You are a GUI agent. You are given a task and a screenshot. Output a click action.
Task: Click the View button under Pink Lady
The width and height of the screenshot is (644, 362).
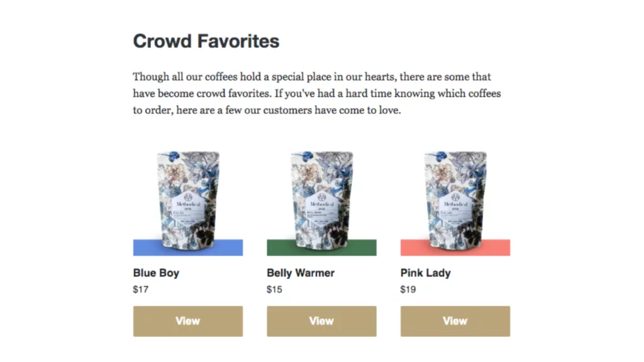[x=455, y=321]
